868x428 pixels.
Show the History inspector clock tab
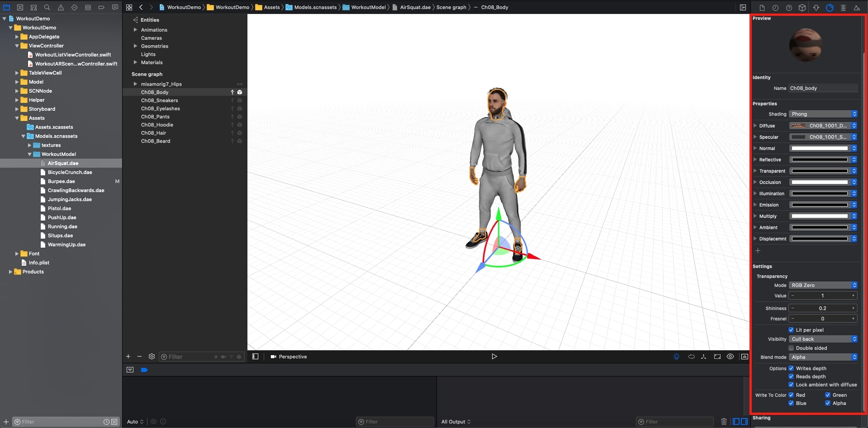(775, 8)
